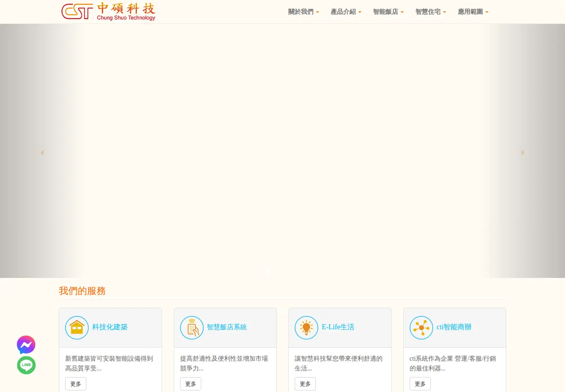Open the E-Life生活 title link
This screenshot has height=392, width=565.
pyautogui.click(x=338, y=327)
